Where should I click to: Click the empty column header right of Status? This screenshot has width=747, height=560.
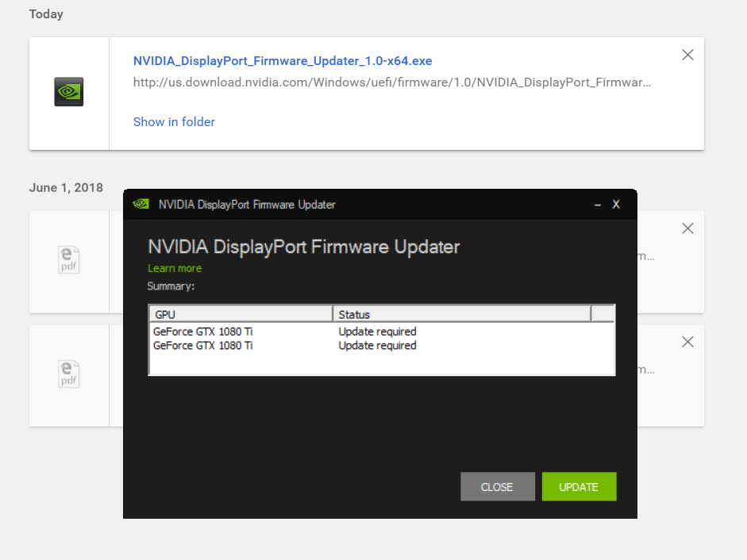[603, 314]
